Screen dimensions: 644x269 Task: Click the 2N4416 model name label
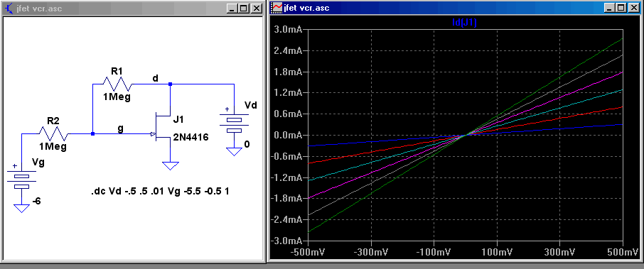click(x=191, y=138)
